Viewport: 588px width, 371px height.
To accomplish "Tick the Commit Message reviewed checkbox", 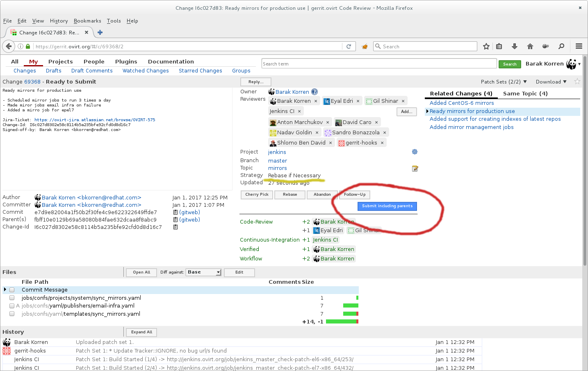I will [x=12, y=290].
